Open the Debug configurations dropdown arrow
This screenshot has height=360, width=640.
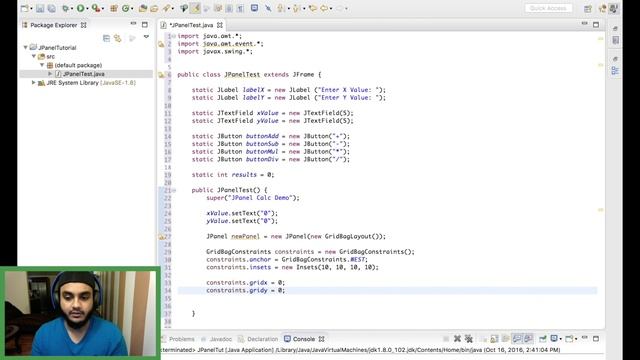pyautogui.click(x=71, y=9)
